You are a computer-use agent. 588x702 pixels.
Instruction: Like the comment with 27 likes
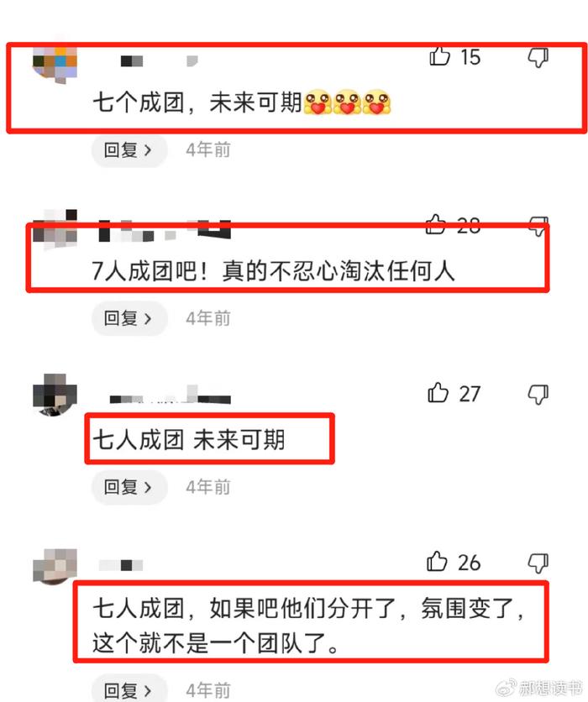point(438,393)
